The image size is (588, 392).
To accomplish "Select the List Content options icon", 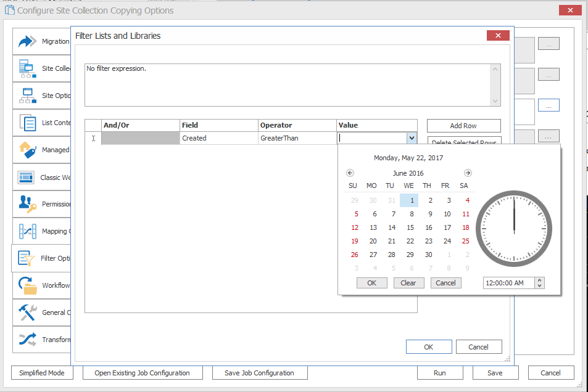I will 28,123.
